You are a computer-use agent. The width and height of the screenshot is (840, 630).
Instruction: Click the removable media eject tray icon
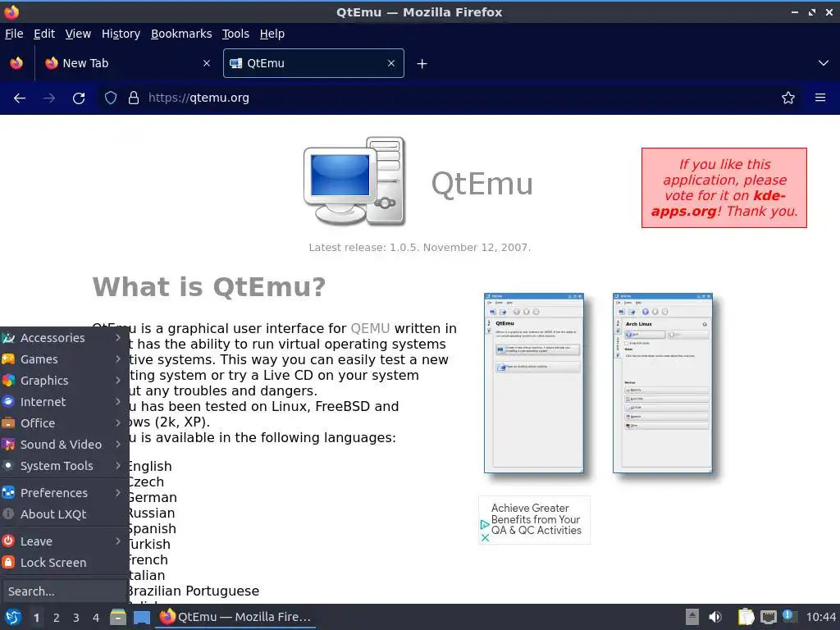coord(692,617)
